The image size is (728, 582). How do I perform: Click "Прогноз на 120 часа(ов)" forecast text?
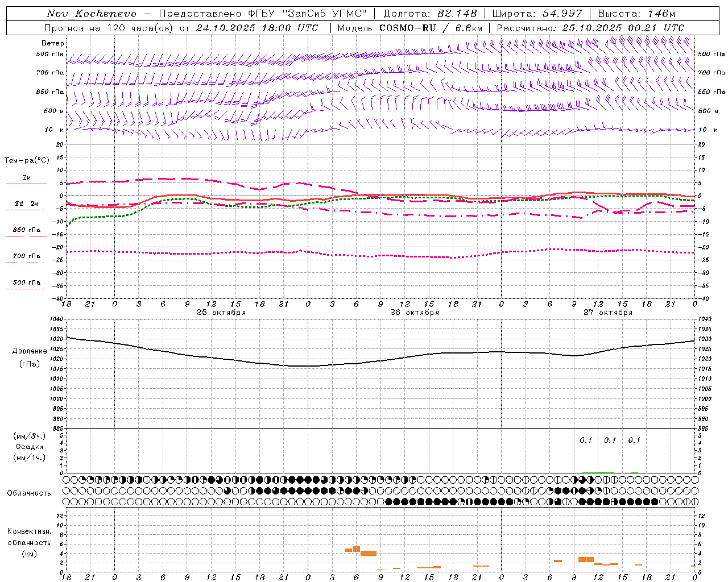[x=109, y=28]
